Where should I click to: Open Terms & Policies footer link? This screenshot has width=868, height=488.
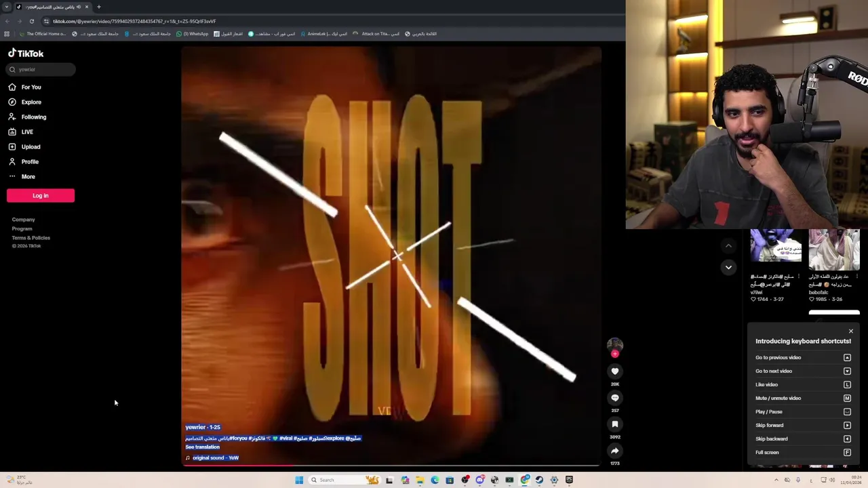(x=31, y=238)
